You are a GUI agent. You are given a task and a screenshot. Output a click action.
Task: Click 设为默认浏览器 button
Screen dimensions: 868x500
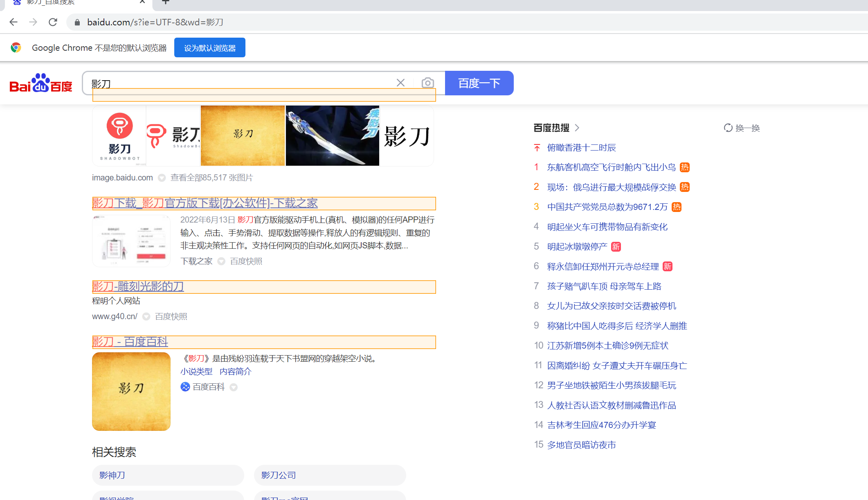coord(210,47)
